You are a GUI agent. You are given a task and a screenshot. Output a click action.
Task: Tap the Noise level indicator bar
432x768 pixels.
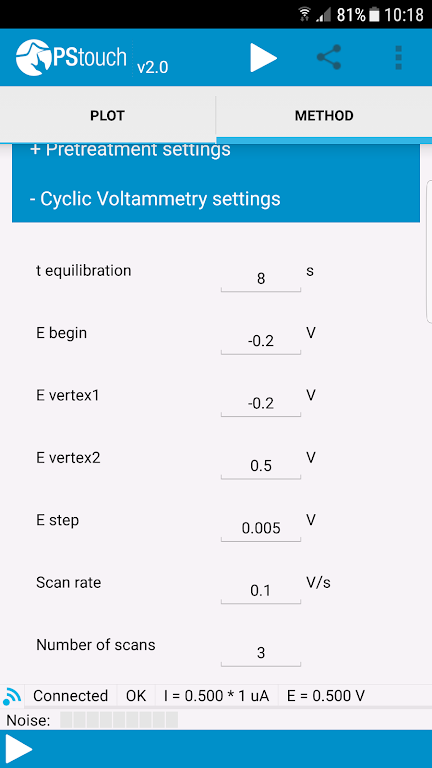click(119, 720)
